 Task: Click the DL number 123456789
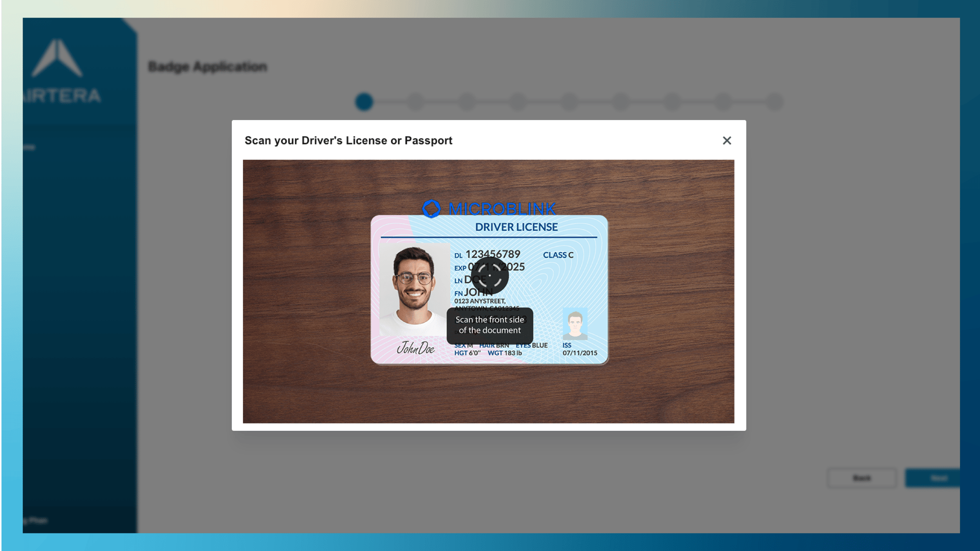(492, 254)
